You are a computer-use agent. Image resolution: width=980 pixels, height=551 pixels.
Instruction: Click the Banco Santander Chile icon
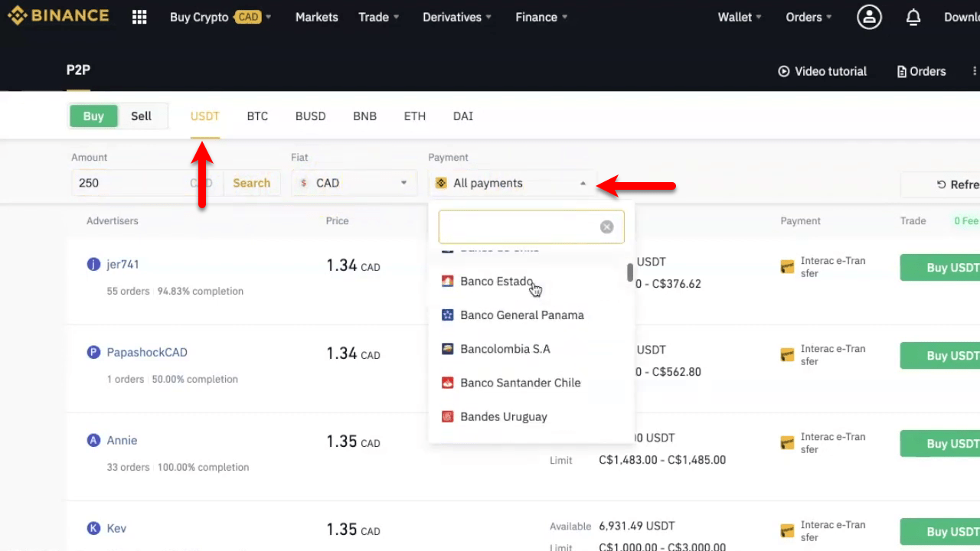[448, 383]
